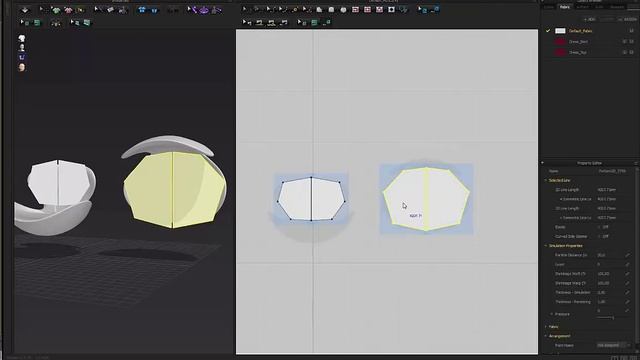Click the white Default_Fabric color swatch
This screenshot has height=360, width=640.
click(x=560, y=31)
